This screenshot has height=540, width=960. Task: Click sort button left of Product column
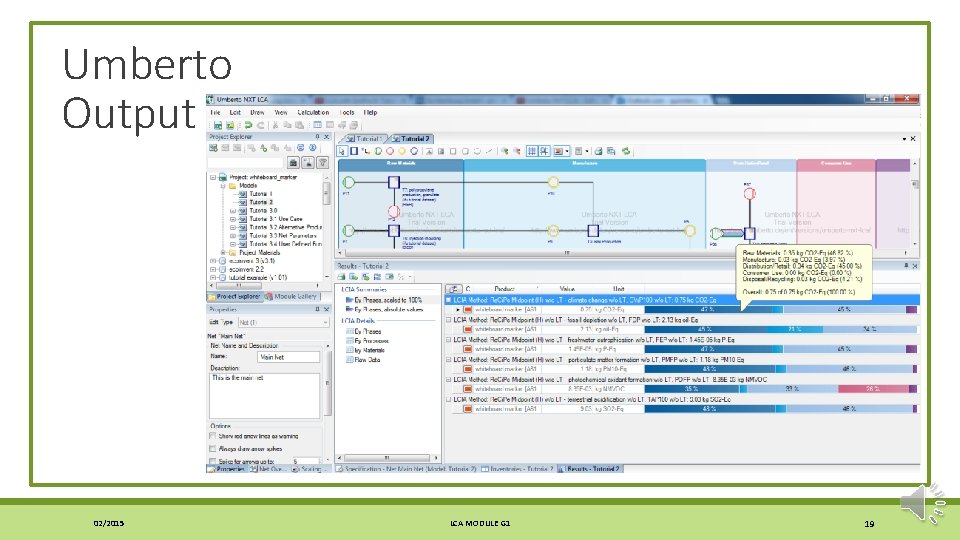(454, 289)
